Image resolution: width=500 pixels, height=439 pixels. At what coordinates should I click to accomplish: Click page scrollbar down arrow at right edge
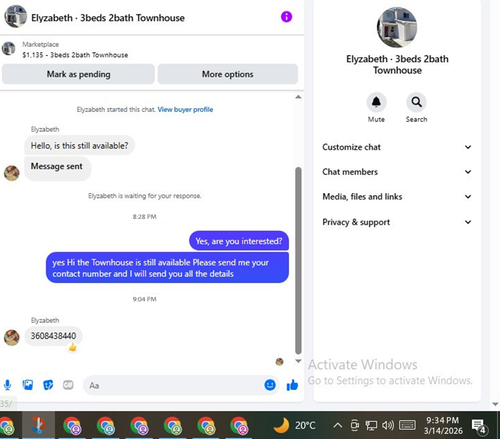(x=495, y=404)
